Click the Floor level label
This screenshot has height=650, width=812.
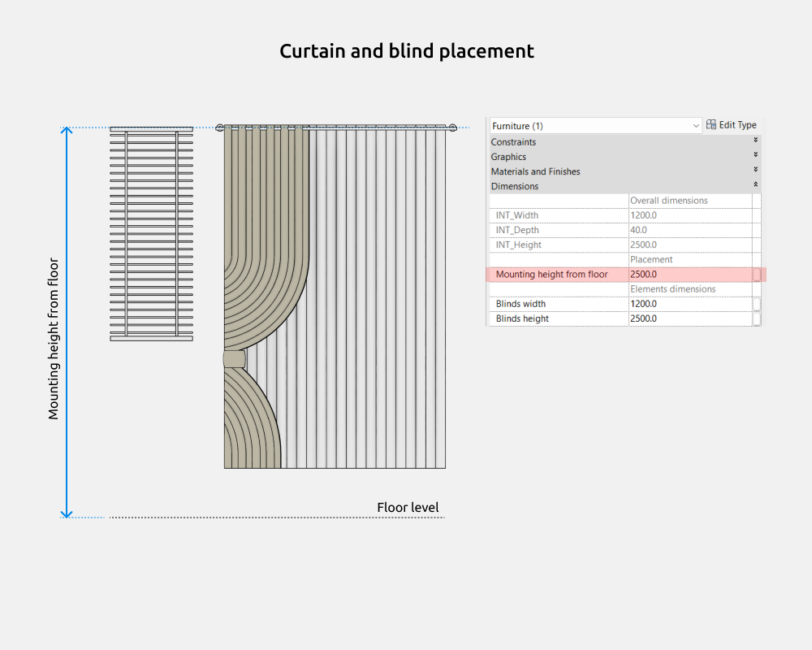click(408, 507)
